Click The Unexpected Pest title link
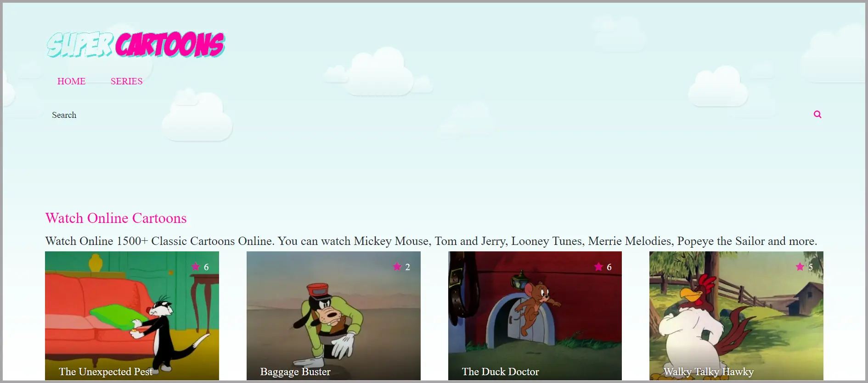 tap(106, 372)
